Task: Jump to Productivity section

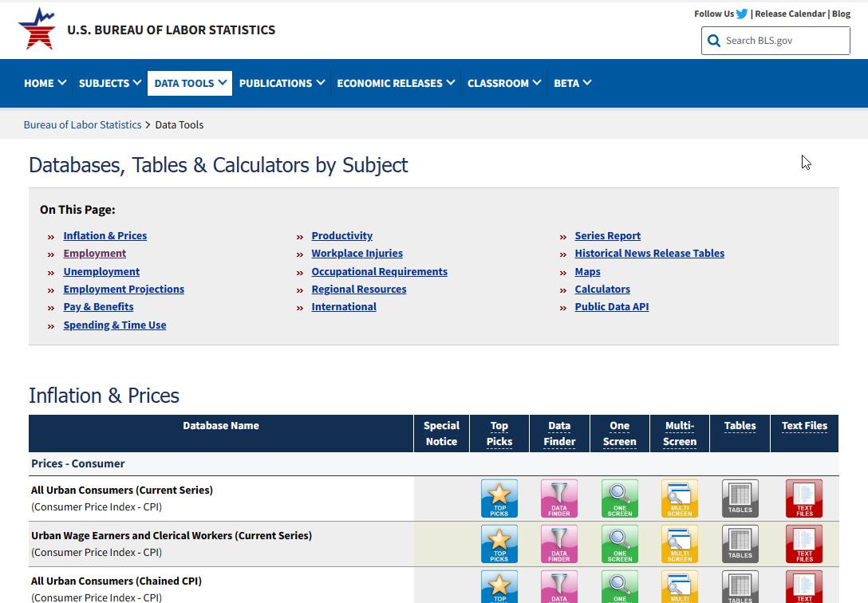Action: pyautogui.click(x=342, y=235)
